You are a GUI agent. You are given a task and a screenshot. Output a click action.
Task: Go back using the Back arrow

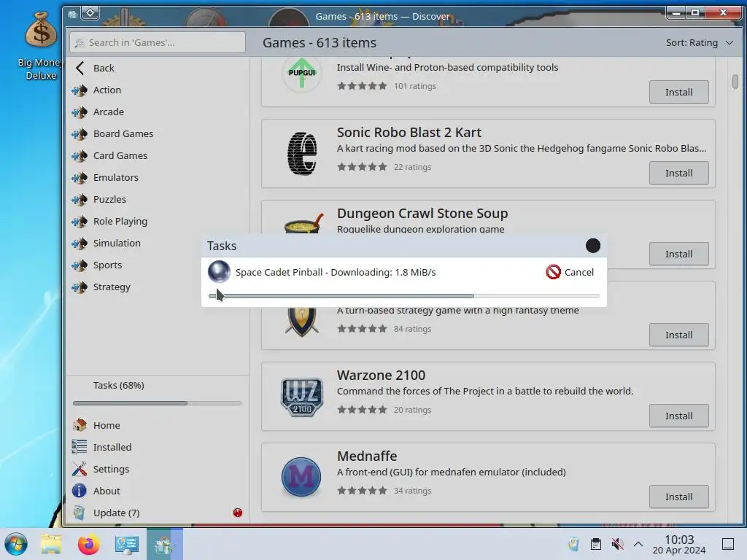click(x=80, y=68)
